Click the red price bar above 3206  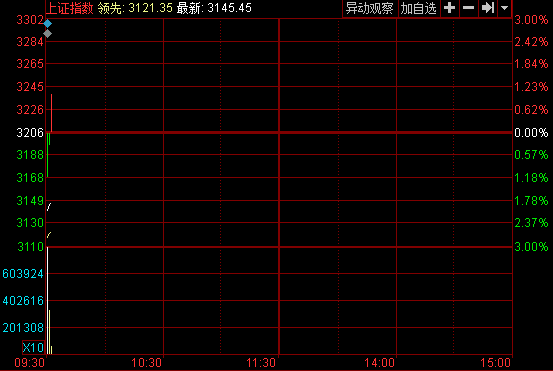pyautogui.click(x=51, y=113)
